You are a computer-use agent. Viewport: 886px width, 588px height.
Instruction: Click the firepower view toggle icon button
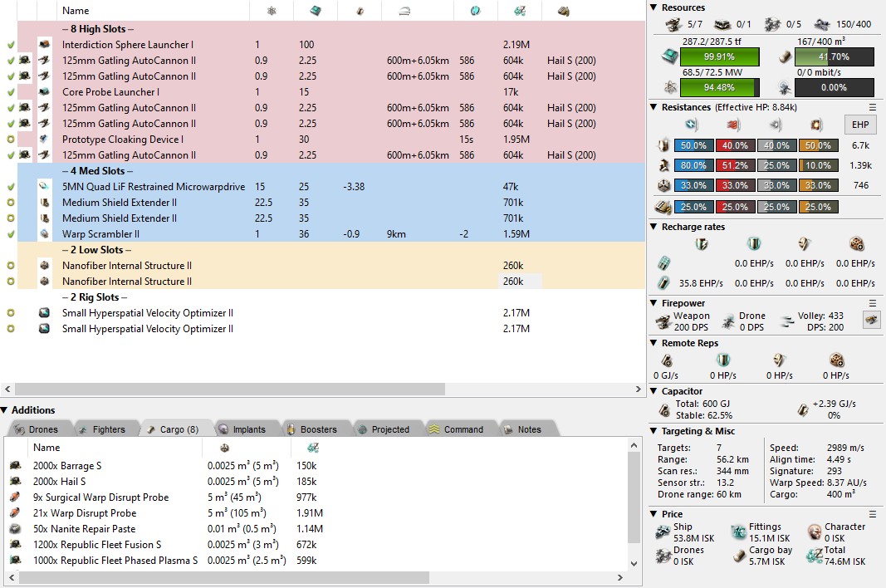[871, 321]
